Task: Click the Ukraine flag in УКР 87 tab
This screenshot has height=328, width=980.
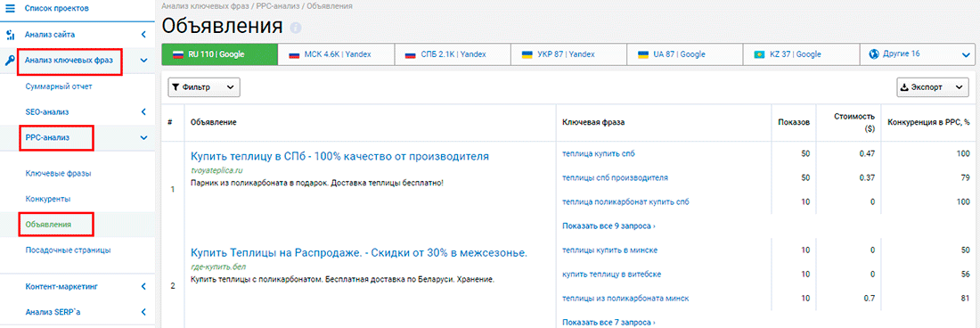Action: [x=527, y=54]
